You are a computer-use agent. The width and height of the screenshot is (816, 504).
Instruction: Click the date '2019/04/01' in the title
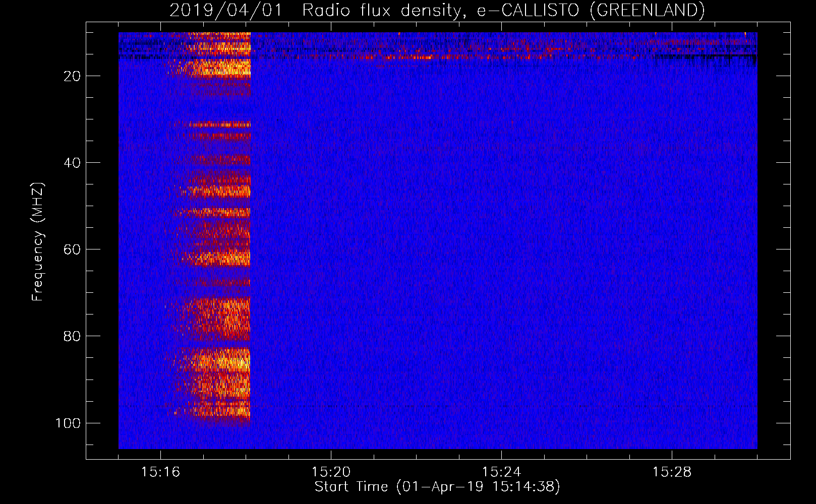tap(226, 10)
